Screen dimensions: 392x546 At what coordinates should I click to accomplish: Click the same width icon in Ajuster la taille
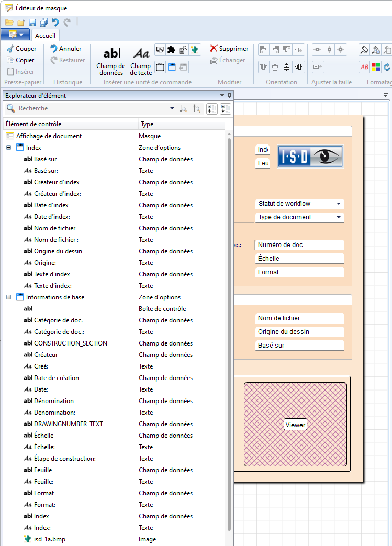318,50
